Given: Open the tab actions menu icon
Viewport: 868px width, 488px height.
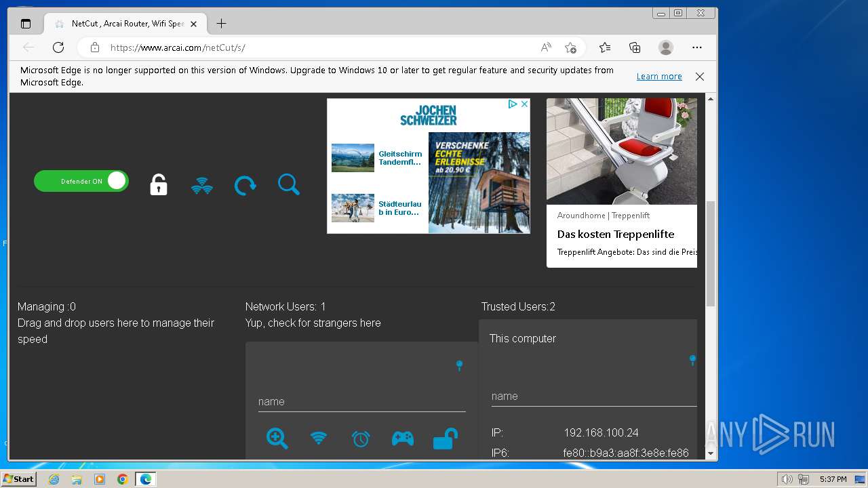Looking at the screenshot, I should tap(26, 24).
